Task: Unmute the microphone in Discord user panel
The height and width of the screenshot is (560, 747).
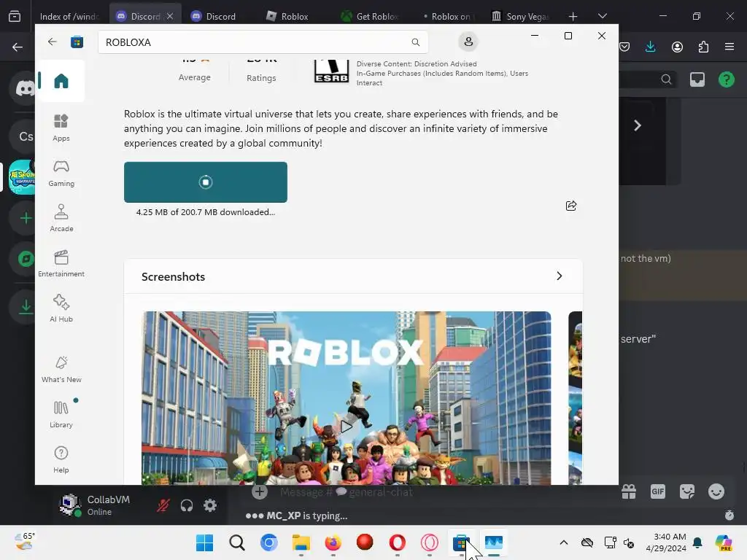Action: click(x=163, y=505)
